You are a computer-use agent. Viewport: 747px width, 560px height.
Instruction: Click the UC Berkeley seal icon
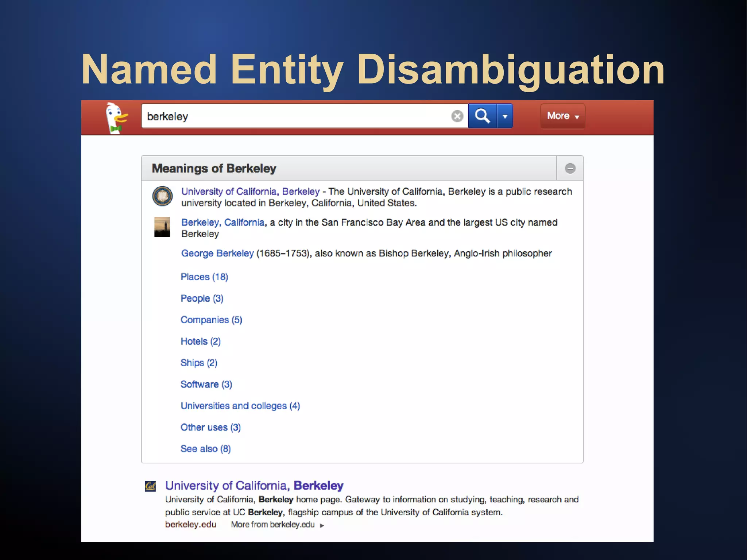(162, 196)
